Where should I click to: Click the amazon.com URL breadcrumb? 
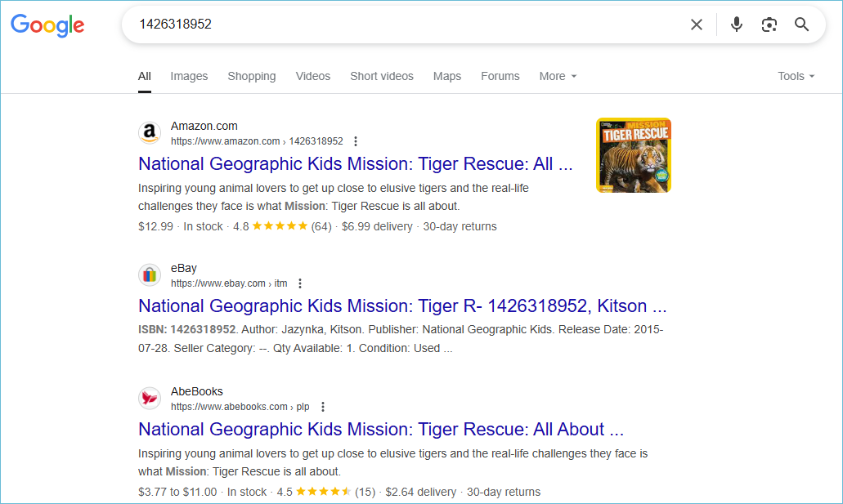point(257,141)
